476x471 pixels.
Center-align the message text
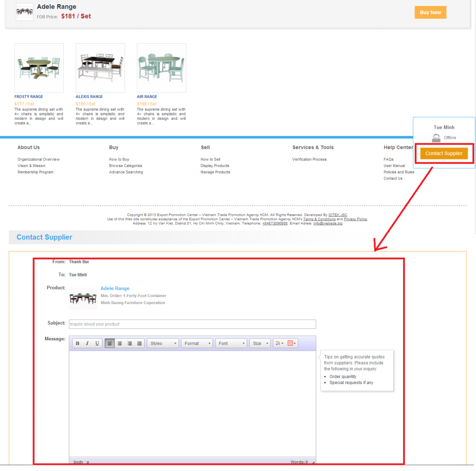[119, 344]
